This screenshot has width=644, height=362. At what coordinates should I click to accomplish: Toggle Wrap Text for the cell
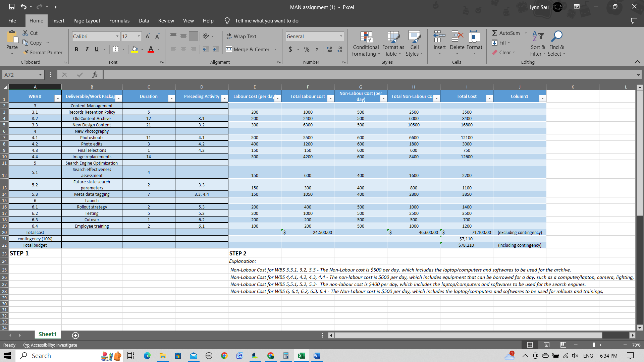[x=241, y=36]
